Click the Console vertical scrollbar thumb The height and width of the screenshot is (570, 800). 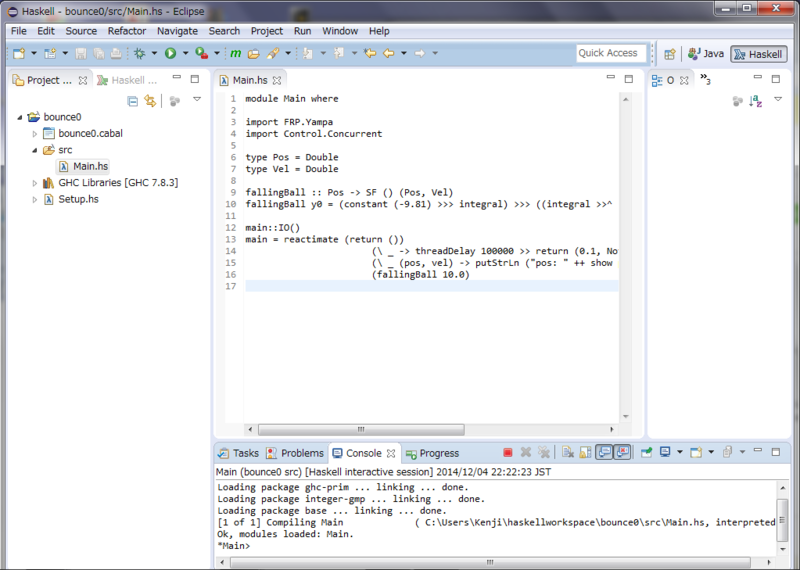pyautogui.click(x=782, y=520)
